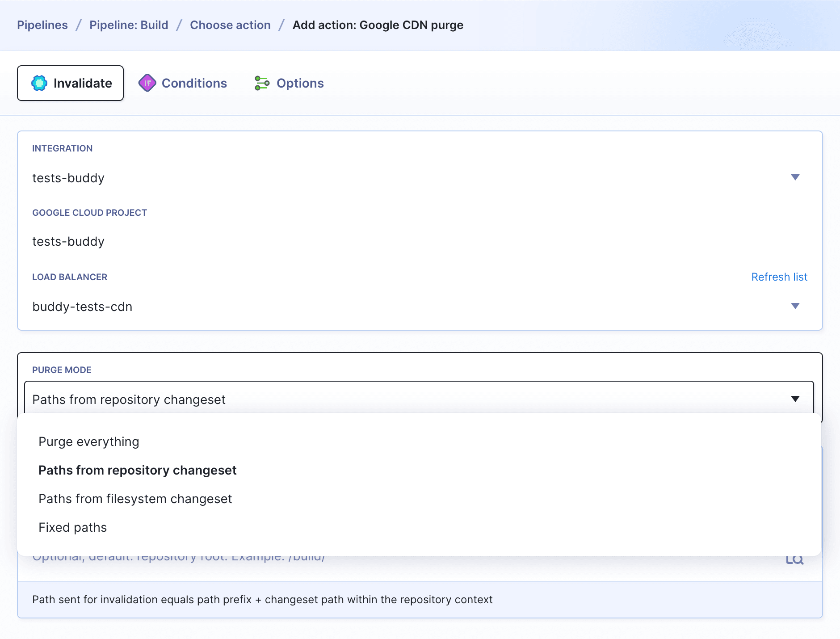
Task: Click the "Refresh list" link
Action: click(779, 277)
